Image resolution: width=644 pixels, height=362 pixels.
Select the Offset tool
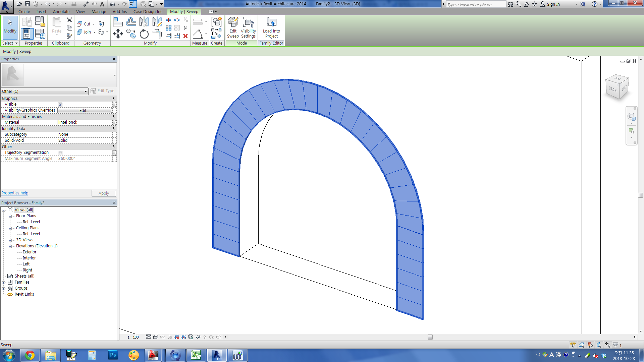pyautogui.click(x=131, y=22)
